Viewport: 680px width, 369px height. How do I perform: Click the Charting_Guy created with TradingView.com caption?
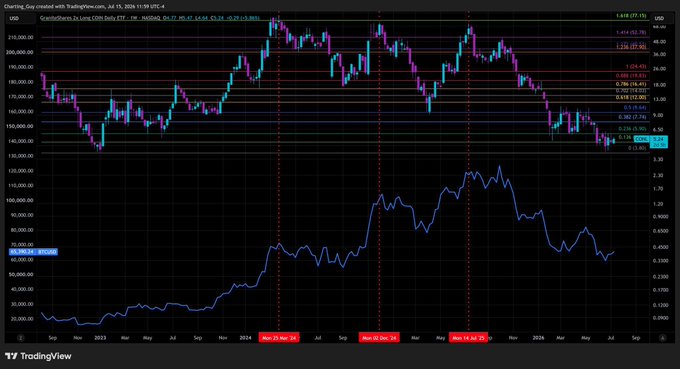coord(84,7)
